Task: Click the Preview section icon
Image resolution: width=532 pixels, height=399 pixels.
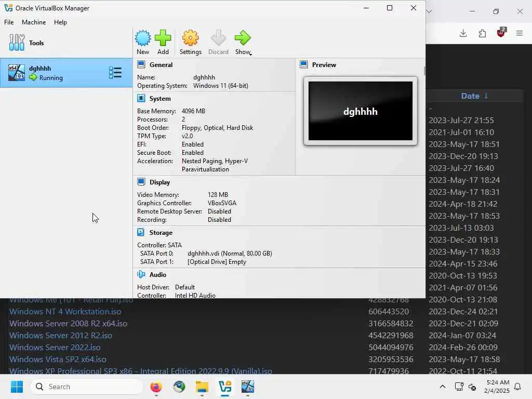Action: pyautogui.click(x=303, y=64)
